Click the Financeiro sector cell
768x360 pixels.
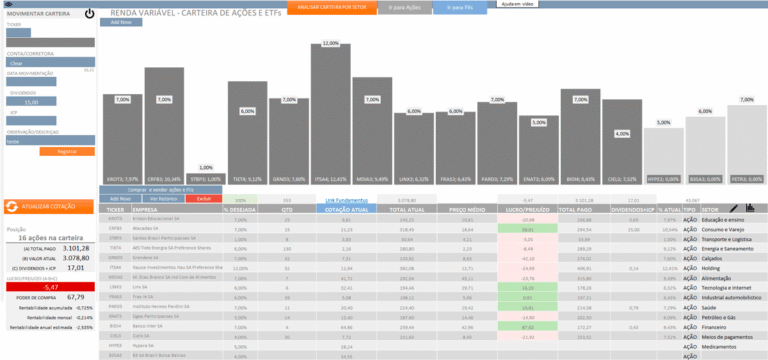733,327
